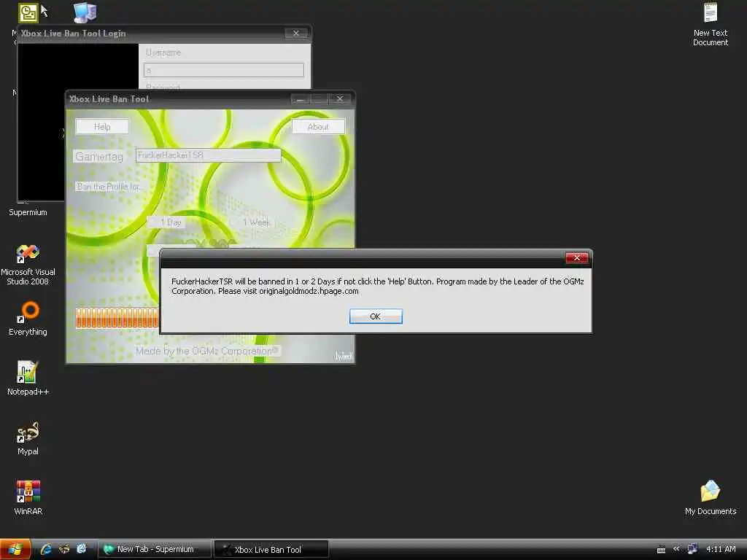
Task: Select the Notepad++ desktop shortcut
Action: click(x=28, y=378)
